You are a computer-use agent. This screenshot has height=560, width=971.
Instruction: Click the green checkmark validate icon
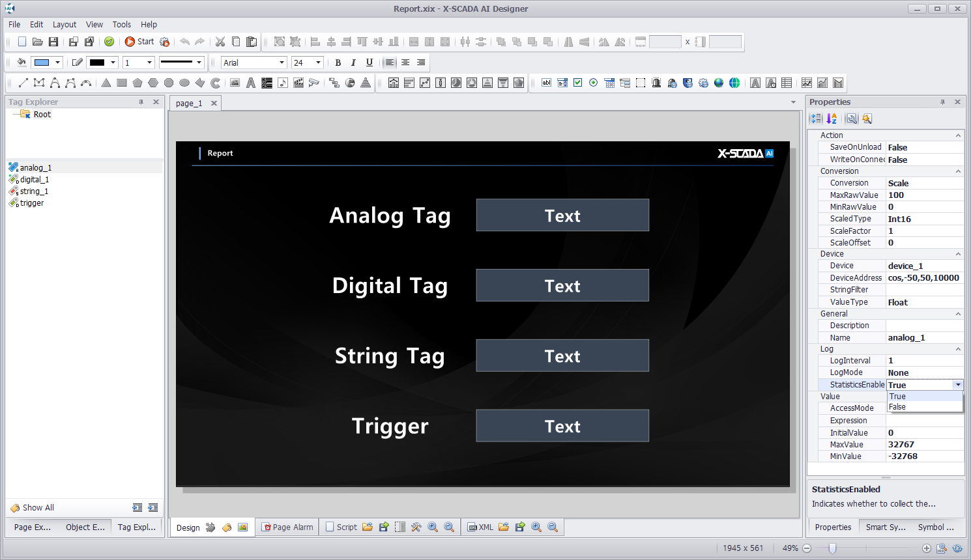[x=109, y=42]
